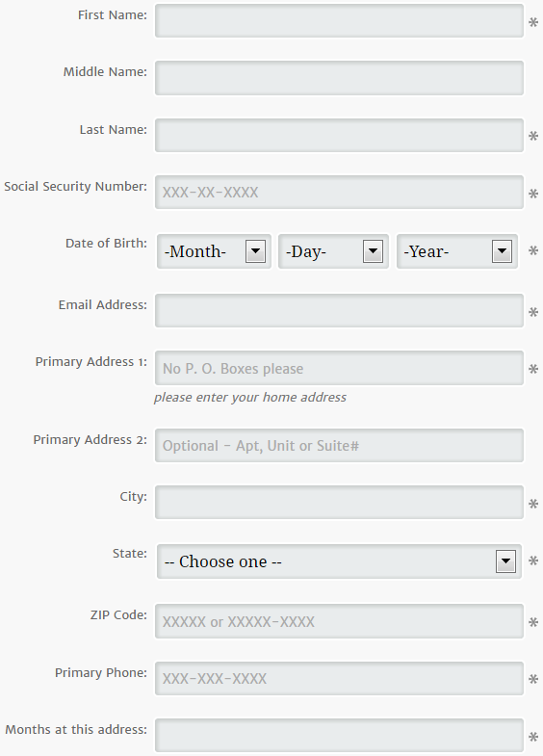Screen dimensions: 543x756
Task: Click the Year dropdown arrow icon
Action: (x=502, y=251)
